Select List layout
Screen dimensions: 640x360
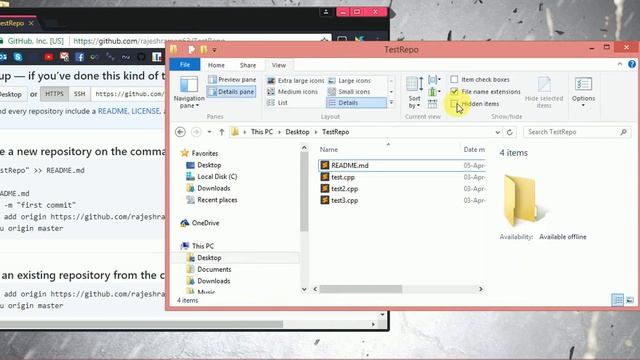[278, 103]
